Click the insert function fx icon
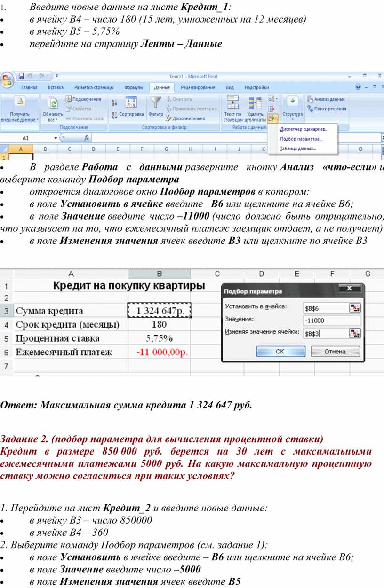 tap(87, 139)
